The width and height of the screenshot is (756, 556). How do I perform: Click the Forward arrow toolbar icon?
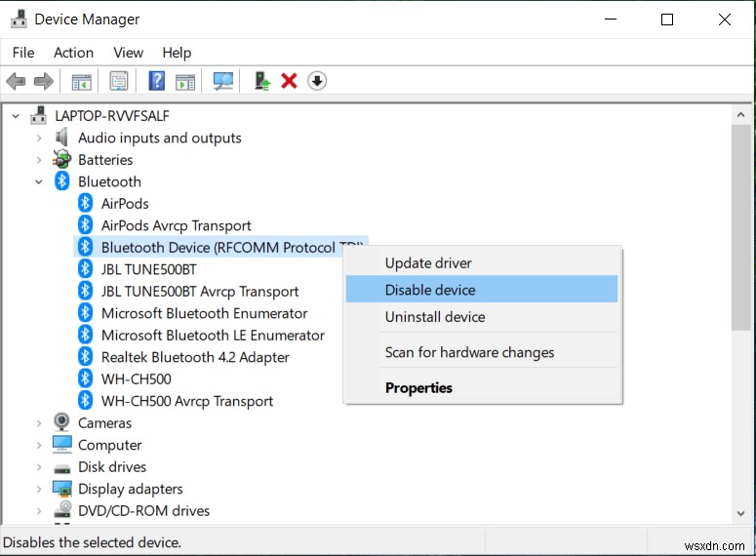[43, 81]
